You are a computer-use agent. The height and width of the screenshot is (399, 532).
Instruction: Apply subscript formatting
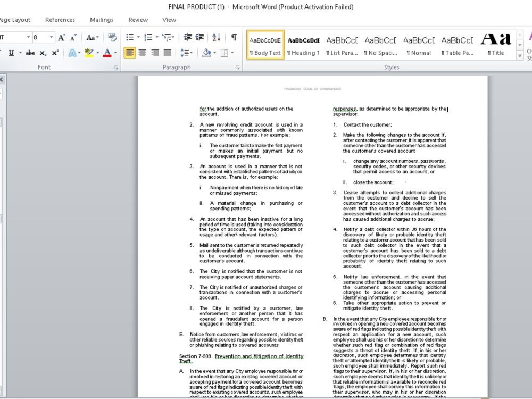(x=43, y=53)
